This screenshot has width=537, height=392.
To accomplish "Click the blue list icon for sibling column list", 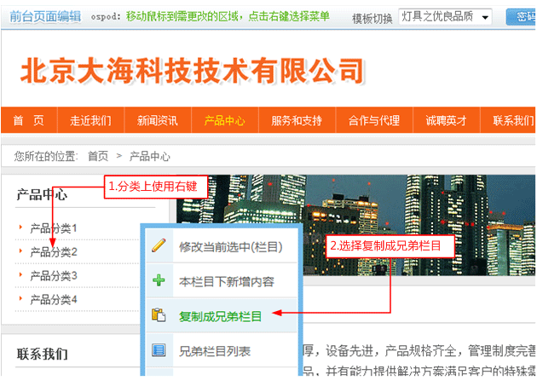I will click(159, 349).
